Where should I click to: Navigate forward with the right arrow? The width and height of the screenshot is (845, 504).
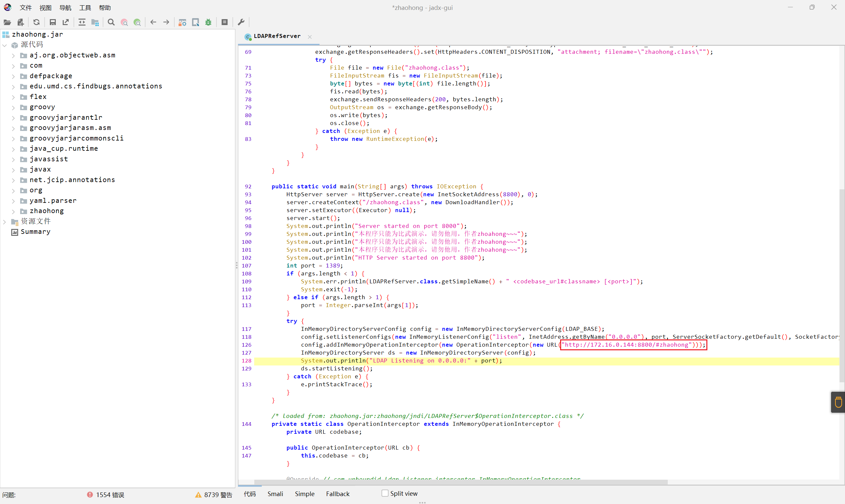(166, 22)
